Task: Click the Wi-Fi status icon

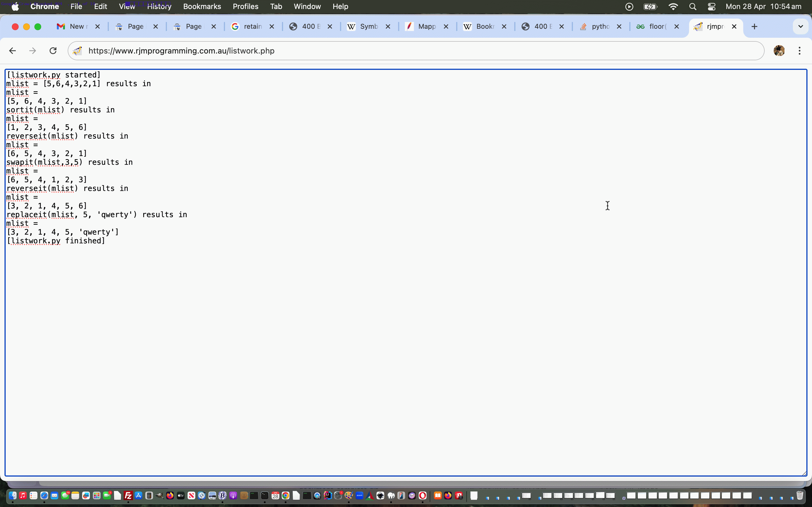Action: click(x=673, y=7)
